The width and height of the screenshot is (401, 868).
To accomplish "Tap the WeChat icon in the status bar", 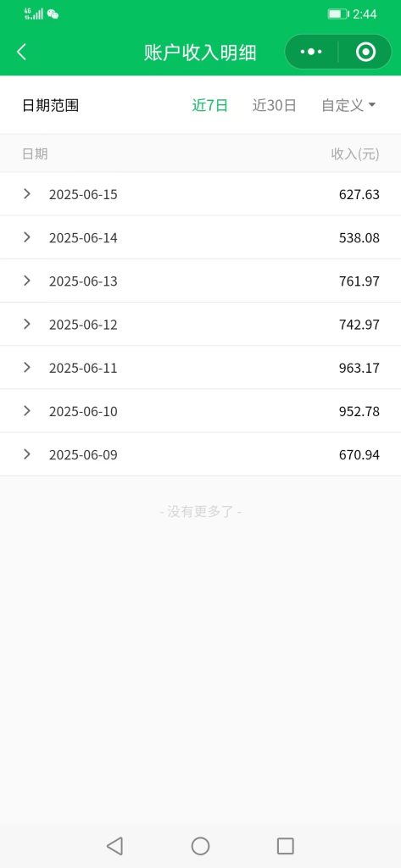I will (53, 14).
